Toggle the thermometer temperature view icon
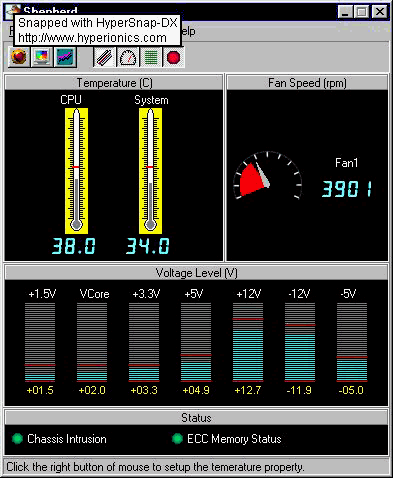 [105, 57]
